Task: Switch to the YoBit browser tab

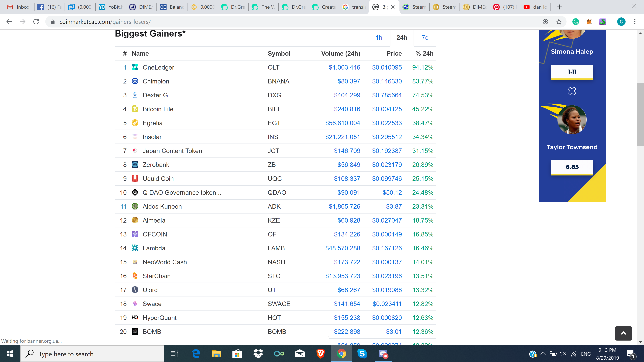Action: coord(110,7)
